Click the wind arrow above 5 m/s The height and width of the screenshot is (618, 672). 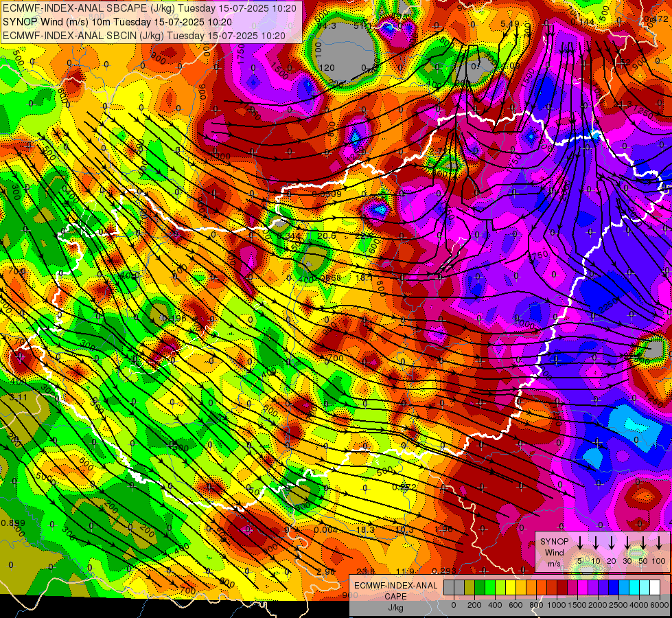(x=579, y=542)
